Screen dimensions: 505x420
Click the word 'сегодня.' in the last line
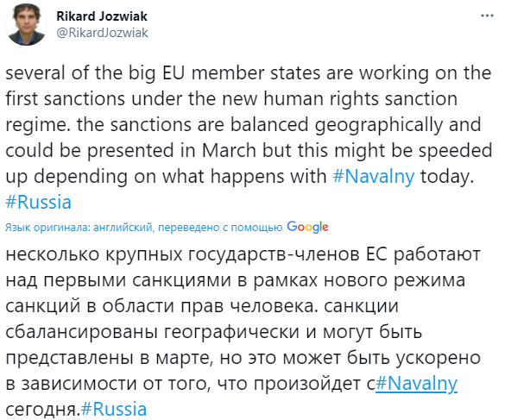(42, 410)
